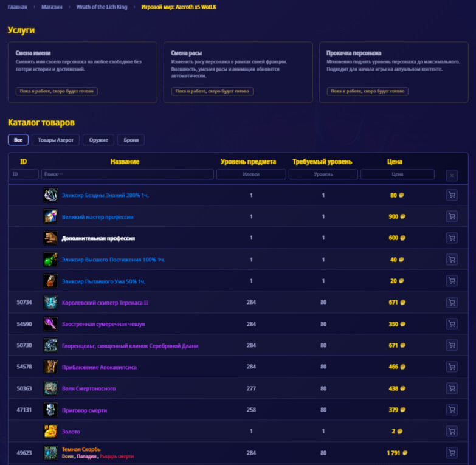
Task: Go to Магазин breadcrumb link
Action: click(52, 7)
